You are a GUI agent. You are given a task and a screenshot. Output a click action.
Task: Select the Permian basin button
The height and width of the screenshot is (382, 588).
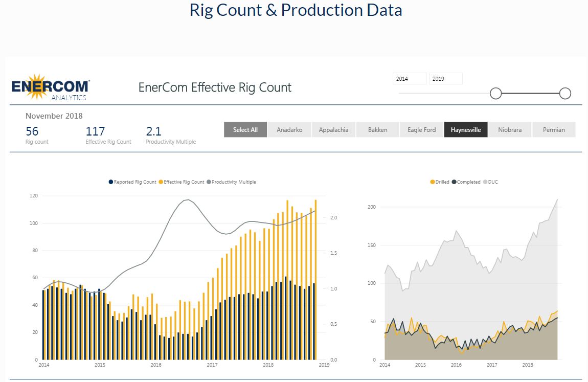pos(554,130)
